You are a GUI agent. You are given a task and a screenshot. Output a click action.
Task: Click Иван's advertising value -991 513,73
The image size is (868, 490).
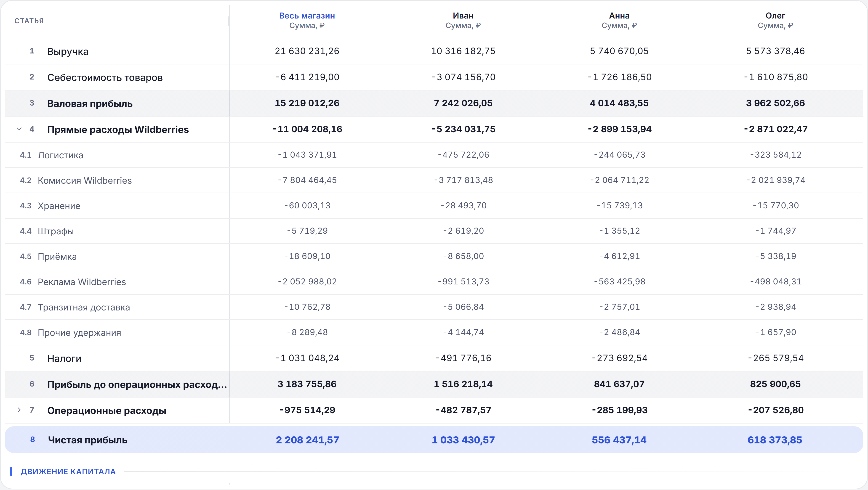click(x=463, y=281)
